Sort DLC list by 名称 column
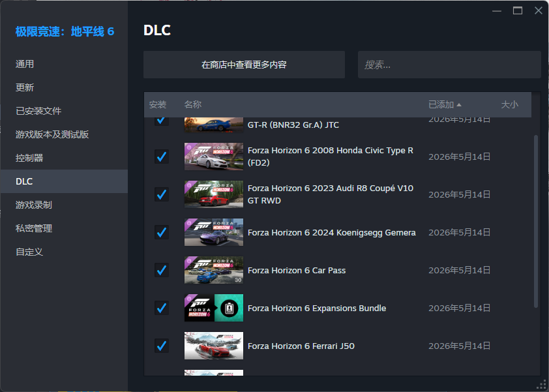 pyautogui.click(x=193, y=104)
